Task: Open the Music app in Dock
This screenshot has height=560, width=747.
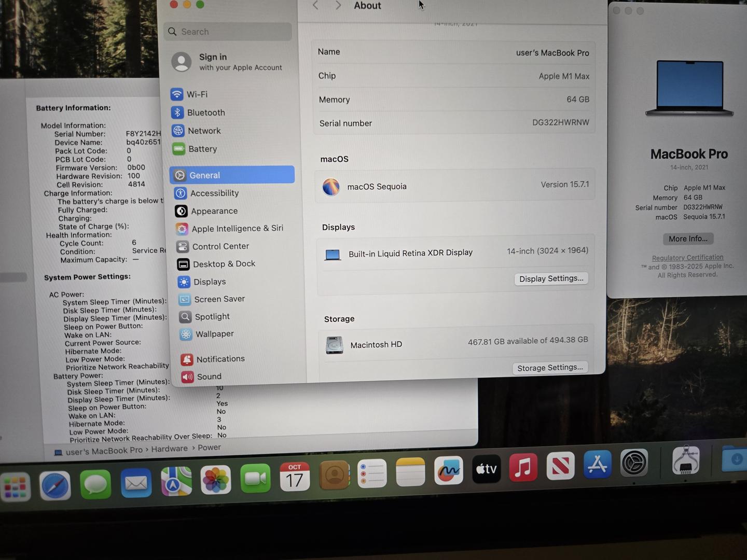Action: pos(523,467)
